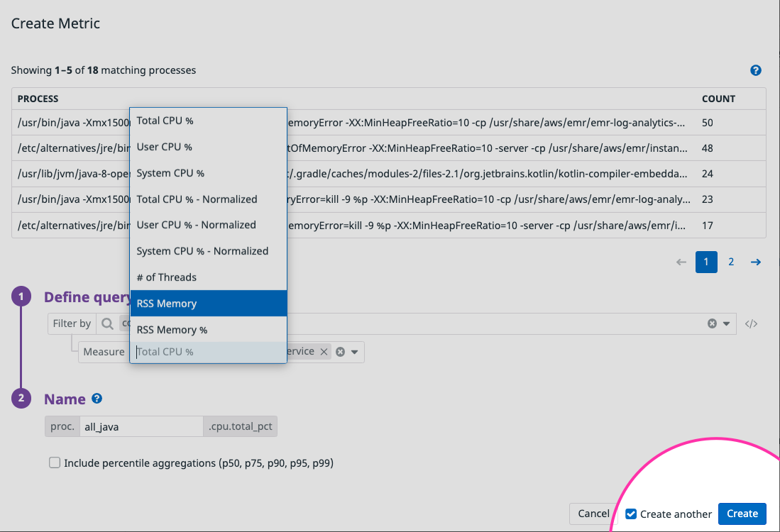Click the help icon beside the Name heading
Image resolution: width=780 pixels, height=532 pixels.
[x=97, y=399]
